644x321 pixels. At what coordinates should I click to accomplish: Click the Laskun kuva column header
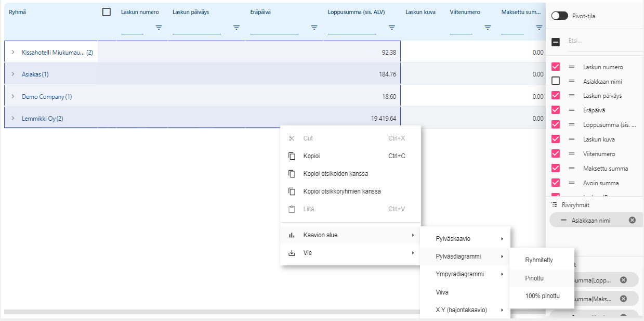point(420,12)
